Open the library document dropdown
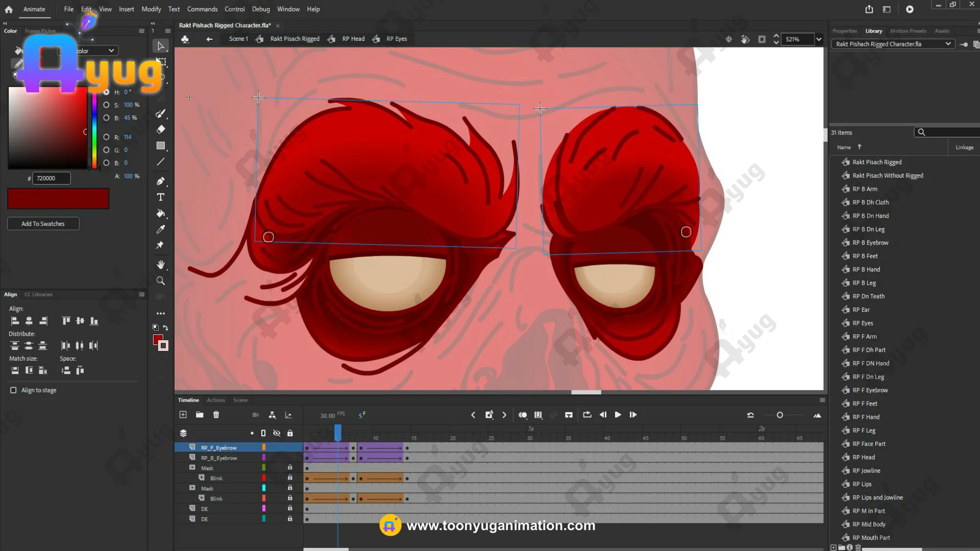Screen dimensions: 980x551 (x=948, y=44)
